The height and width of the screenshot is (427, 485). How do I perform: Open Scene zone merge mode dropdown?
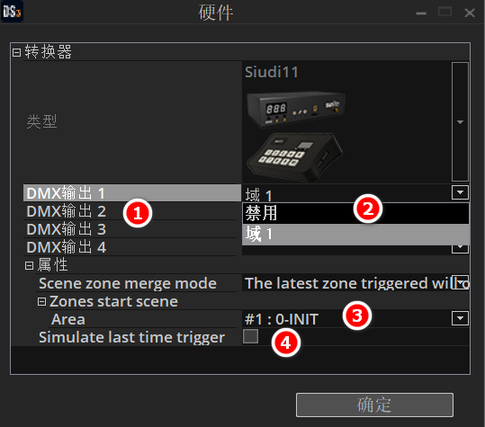click(x=463, y=283)
